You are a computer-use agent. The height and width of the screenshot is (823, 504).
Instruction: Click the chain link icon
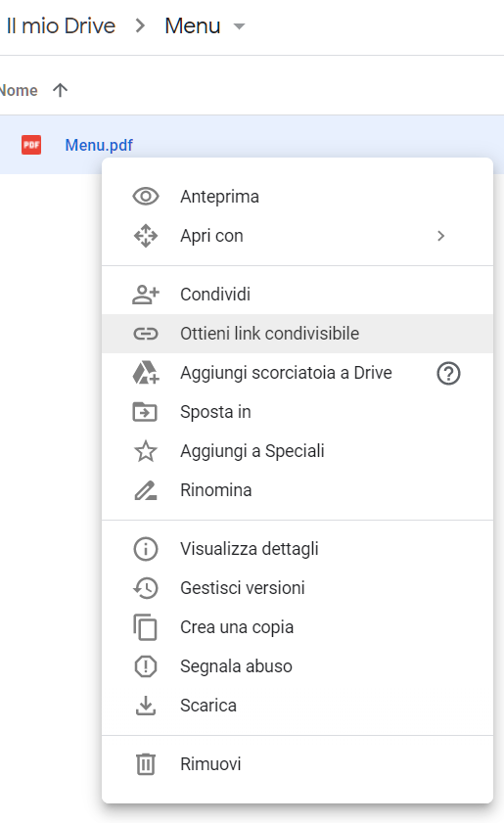[x=146, y=334]
